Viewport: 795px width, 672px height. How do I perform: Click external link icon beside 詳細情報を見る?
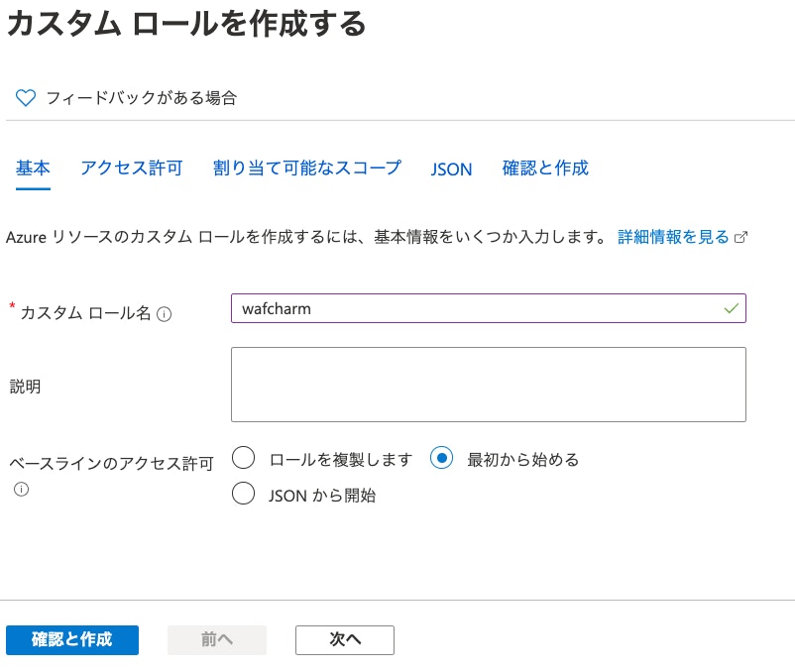point(739,238)
